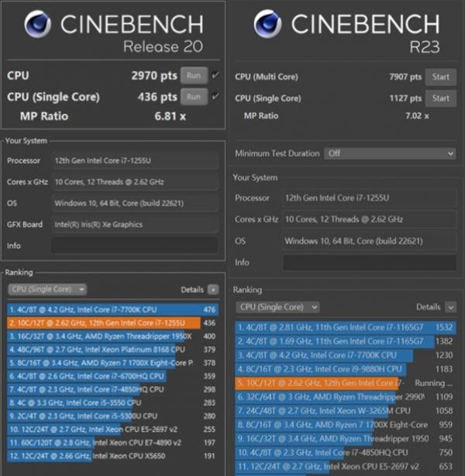Click the Cinebench R23 logo sphere
Viewport: 465px width, 476px height.
tap(267, 24)
